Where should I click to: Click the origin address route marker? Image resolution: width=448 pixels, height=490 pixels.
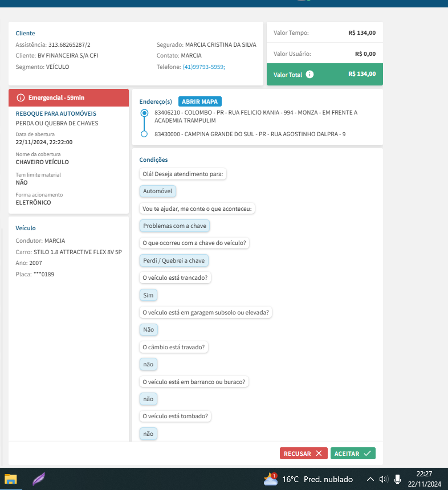coord(144,113)
